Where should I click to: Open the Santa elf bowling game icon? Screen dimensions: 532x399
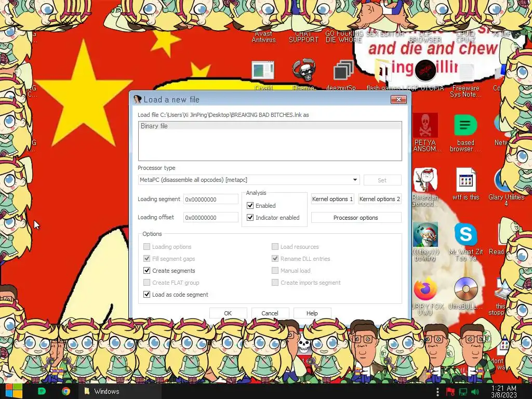coord(425,235)
